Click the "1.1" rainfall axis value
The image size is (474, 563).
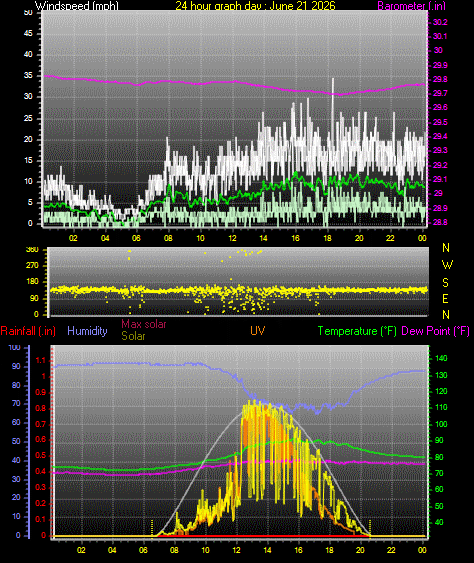pos(41,360)
